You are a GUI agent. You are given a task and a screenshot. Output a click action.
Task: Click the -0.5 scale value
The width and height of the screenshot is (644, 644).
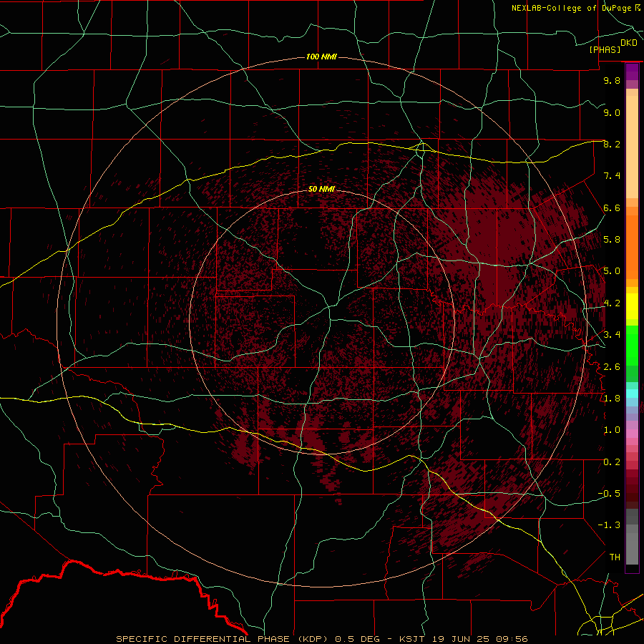pyautogui.click(x=609, y=494)
